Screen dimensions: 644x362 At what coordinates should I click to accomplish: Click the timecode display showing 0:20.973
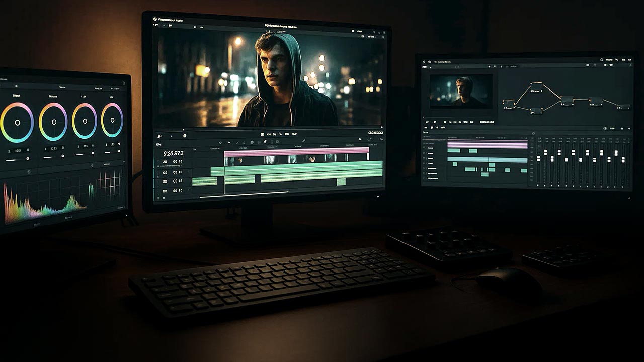point(173,153)
